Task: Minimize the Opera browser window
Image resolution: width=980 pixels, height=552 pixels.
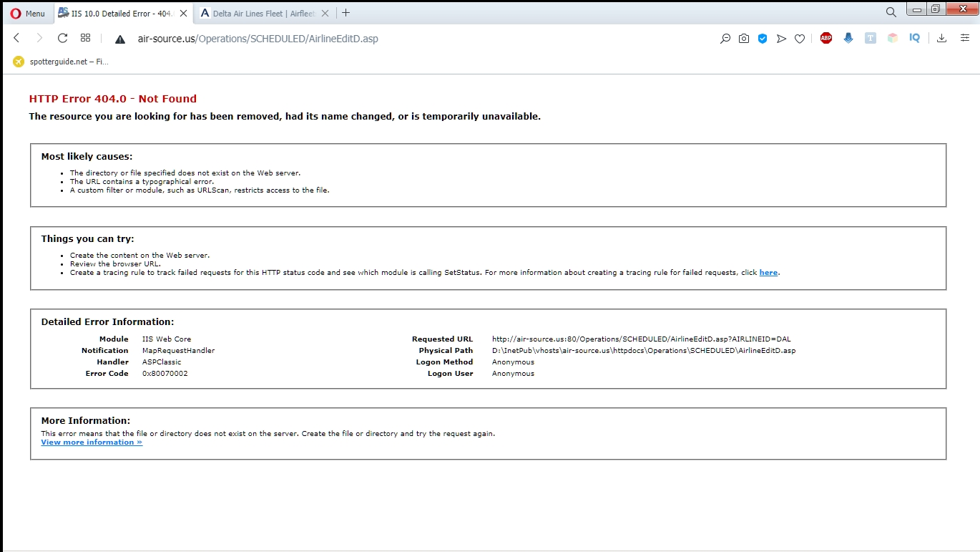Action: click(x=916, y=9)
